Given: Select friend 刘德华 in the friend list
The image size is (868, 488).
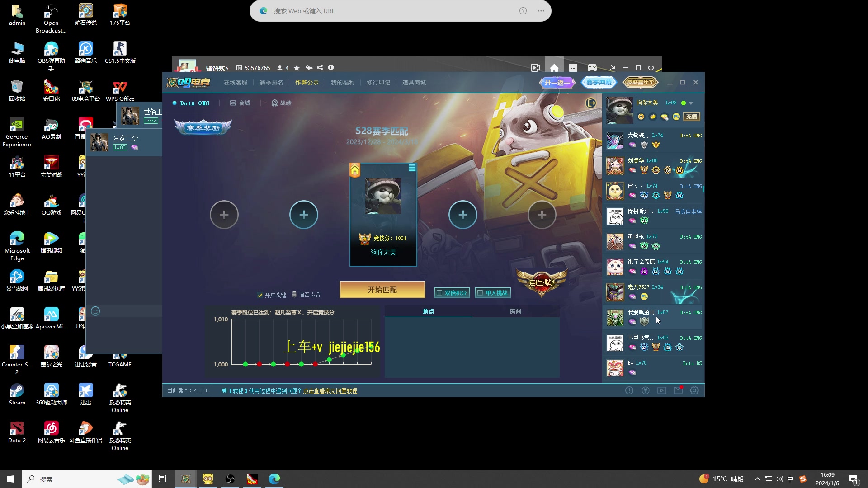Looking at the screenshot, I should click(x=653, y=166).
